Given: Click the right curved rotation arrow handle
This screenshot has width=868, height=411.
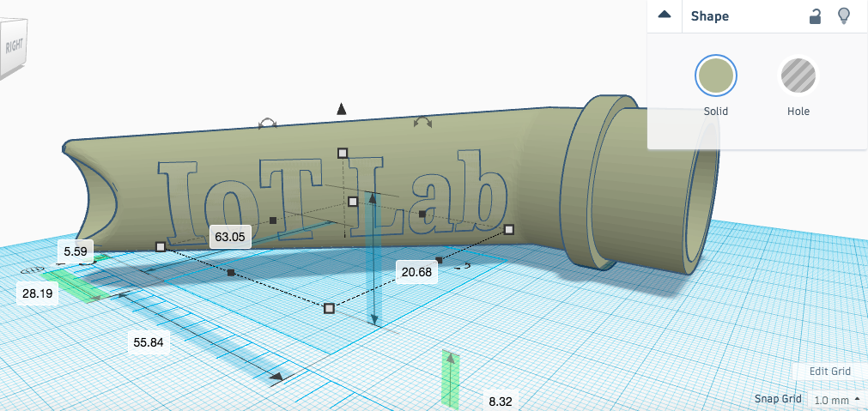Looking at the screenshot, I should pyautogui.click(x=423, y=122).
